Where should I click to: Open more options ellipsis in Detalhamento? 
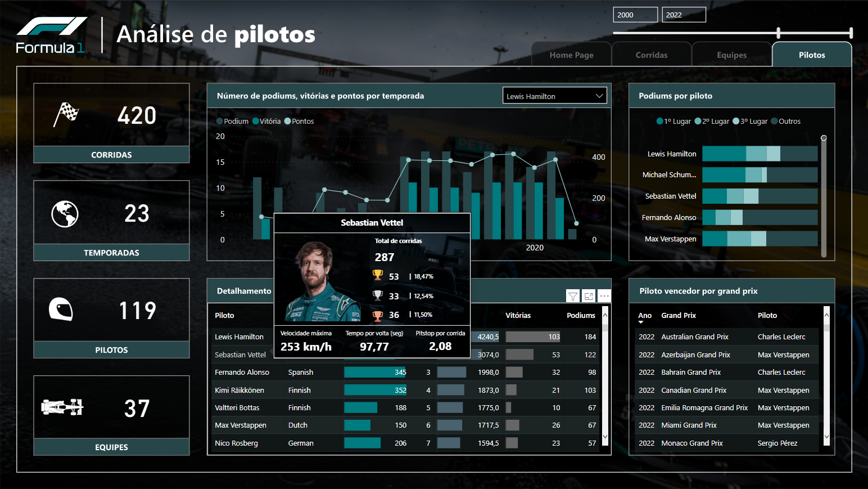(x=604, y=296)
